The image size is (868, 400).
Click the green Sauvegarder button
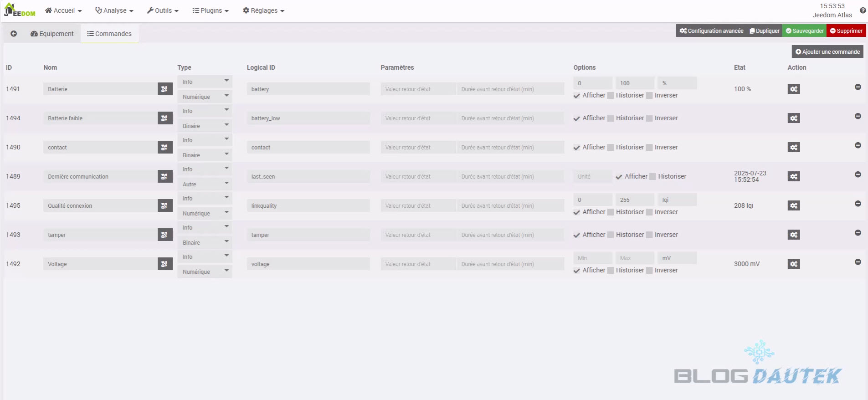click(804, 31)
